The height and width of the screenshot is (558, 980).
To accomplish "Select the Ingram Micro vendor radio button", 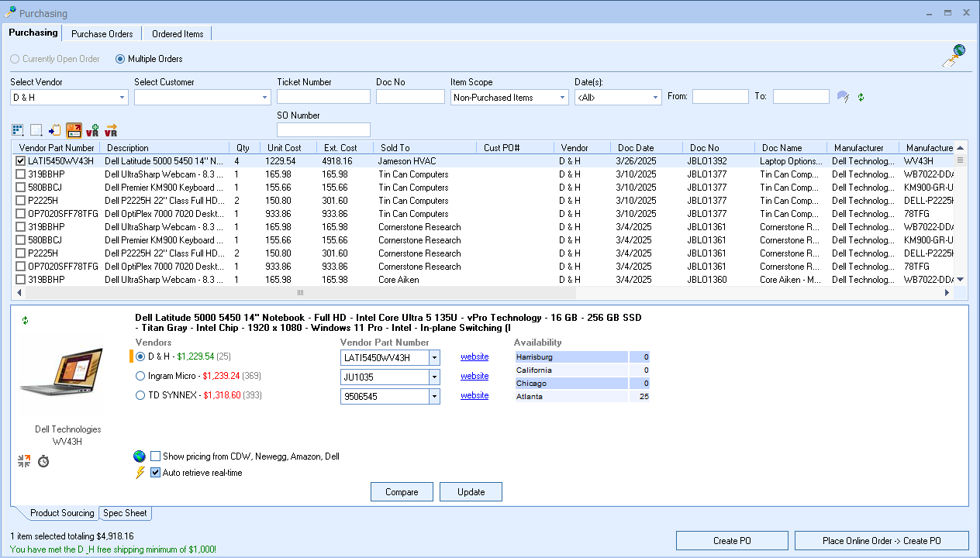I will click(x=140, y=376).
